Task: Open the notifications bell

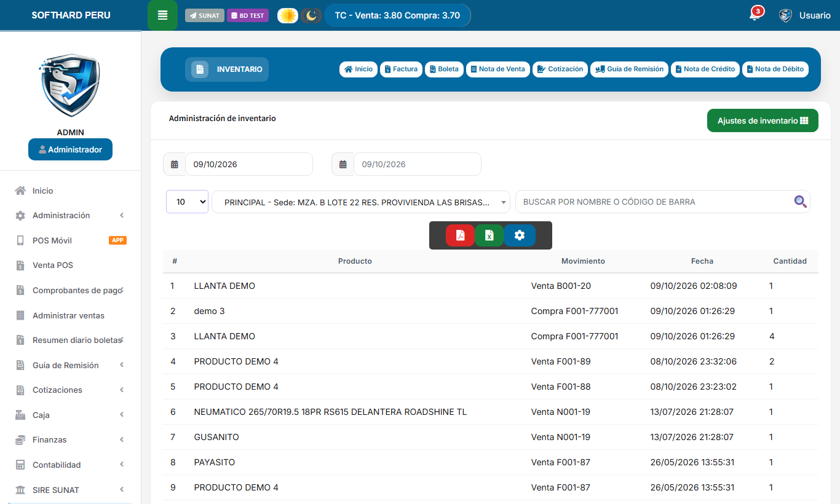Action: 755,15
